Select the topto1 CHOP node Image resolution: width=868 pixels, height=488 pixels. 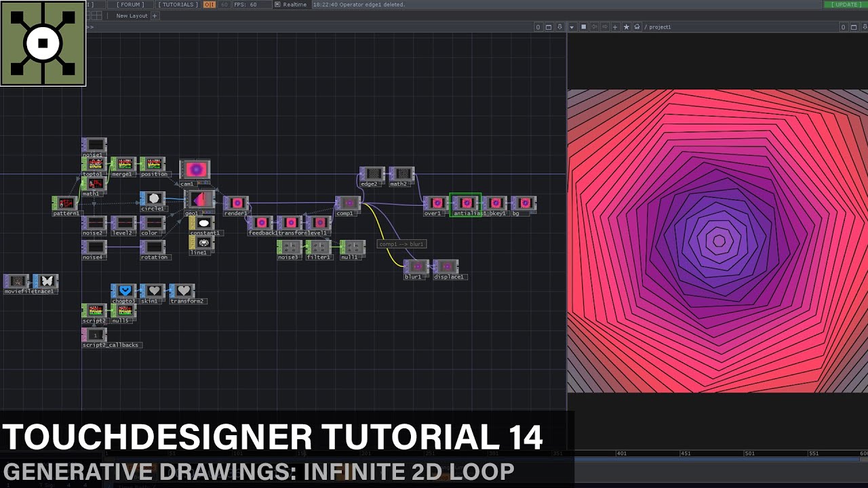tap(94, 164)
